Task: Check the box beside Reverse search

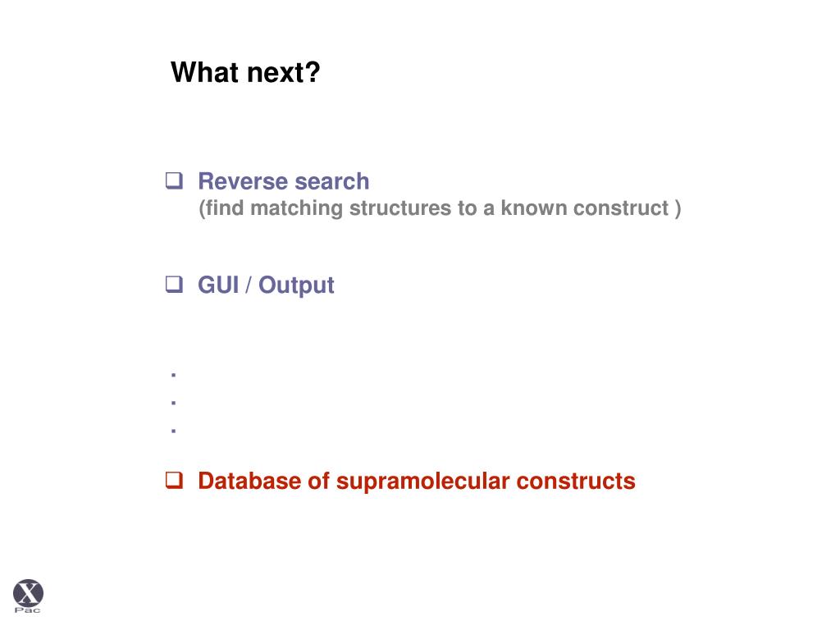Action: 174,181
